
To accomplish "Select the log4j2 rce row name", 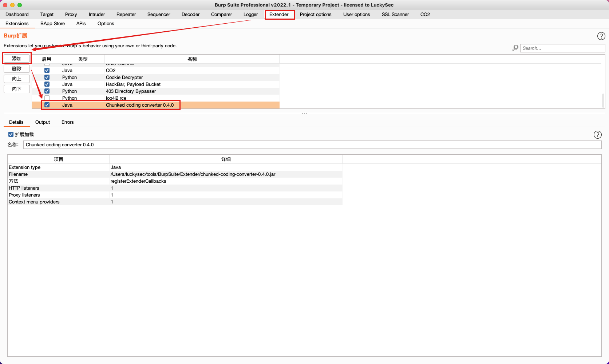I will coord(116,98).
